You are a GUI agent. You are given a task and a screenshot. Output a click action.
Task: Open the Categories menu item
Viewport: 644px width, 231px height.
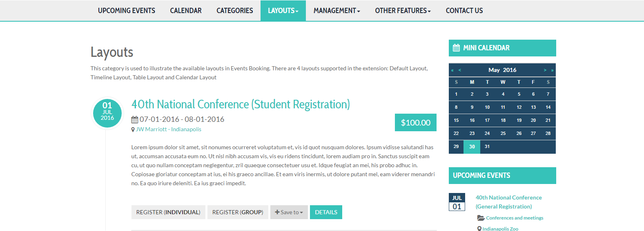tap(235, 11)
